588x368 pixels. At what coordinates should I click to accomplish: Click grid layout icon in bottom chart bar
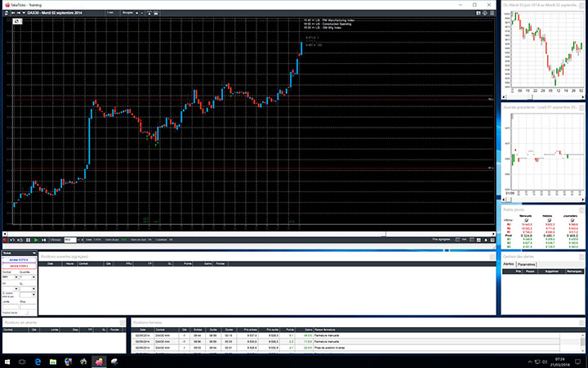[x=479, y=240]
